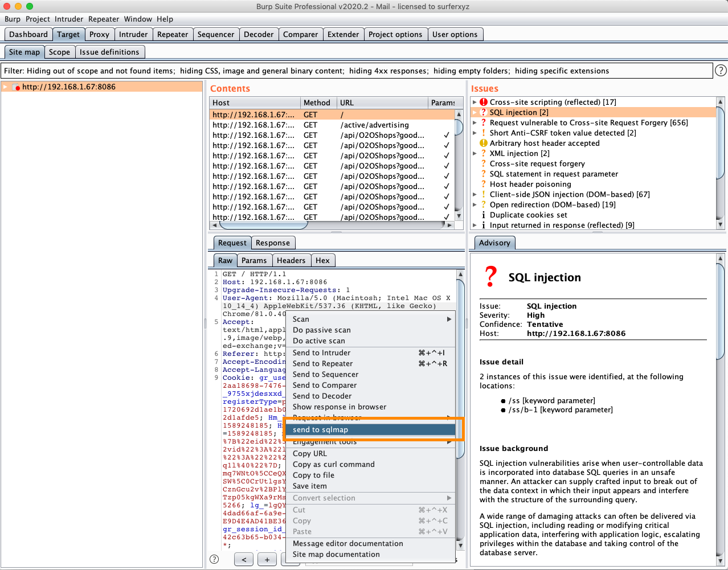The image size is (728, 570).
Task: Select the /active/advertising row in Contents
Action: click(333, 125)
